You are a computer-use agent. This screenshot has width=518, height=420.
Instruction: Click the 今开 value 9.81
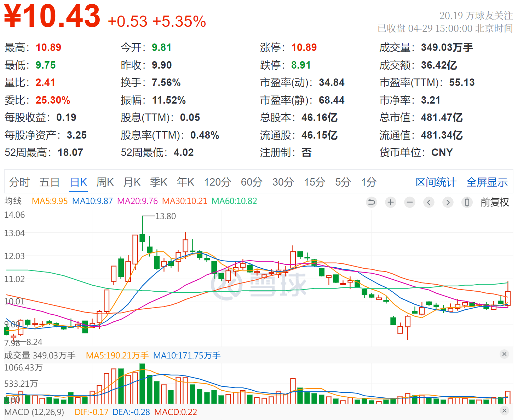(162, 47)
